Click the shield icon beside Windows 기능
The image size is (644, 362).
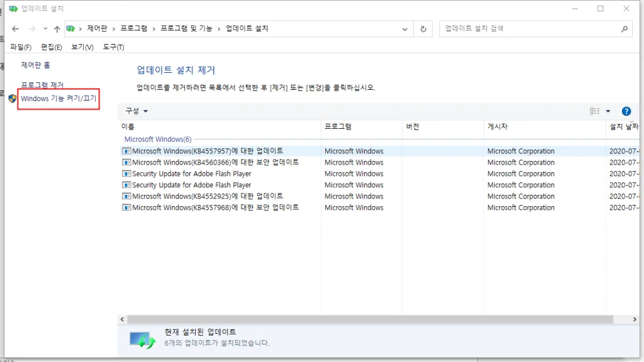pos(13,99)
